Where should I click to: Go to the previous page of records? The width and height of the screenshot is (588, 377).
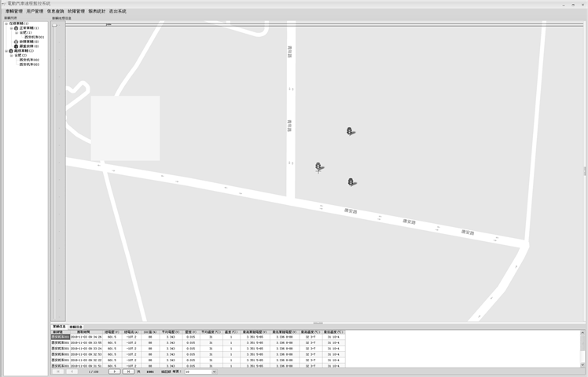click(x=72, y=372)
